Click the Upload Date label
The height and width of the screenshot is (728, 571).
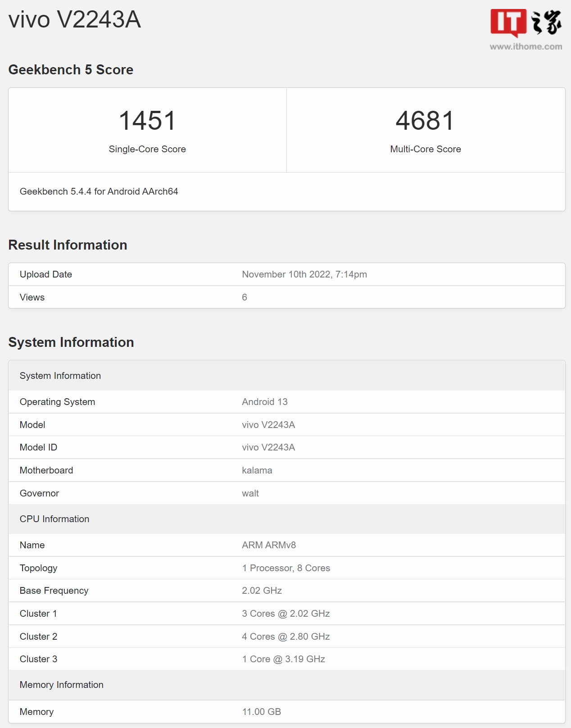tap(46, 274)
